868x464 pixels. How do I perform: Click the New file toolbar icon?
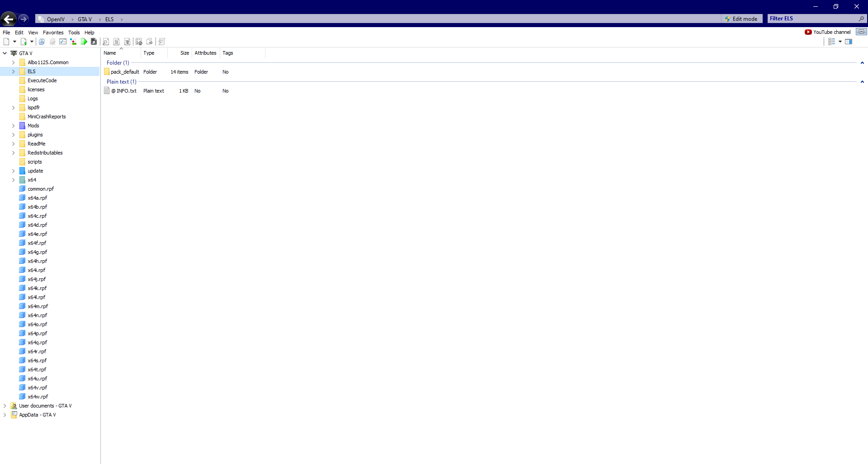[x=6, y=42]
